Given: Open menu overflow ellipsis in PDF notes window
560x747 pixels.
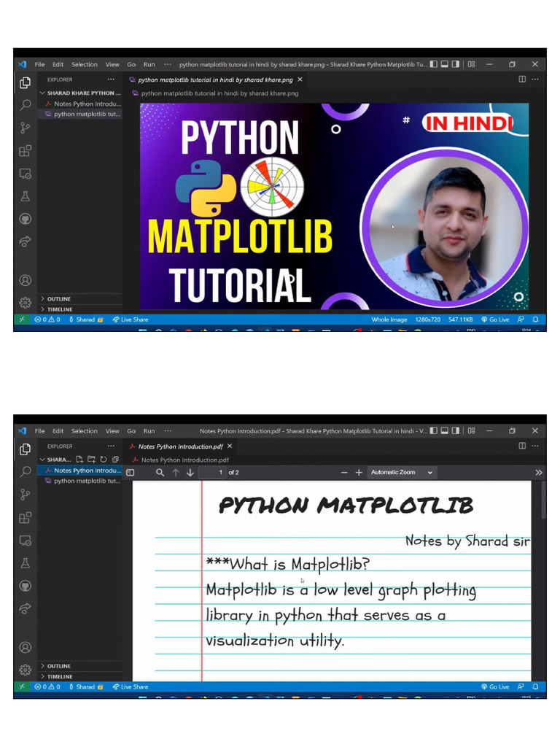Looking at the screenshot, I should coord(168,430).
